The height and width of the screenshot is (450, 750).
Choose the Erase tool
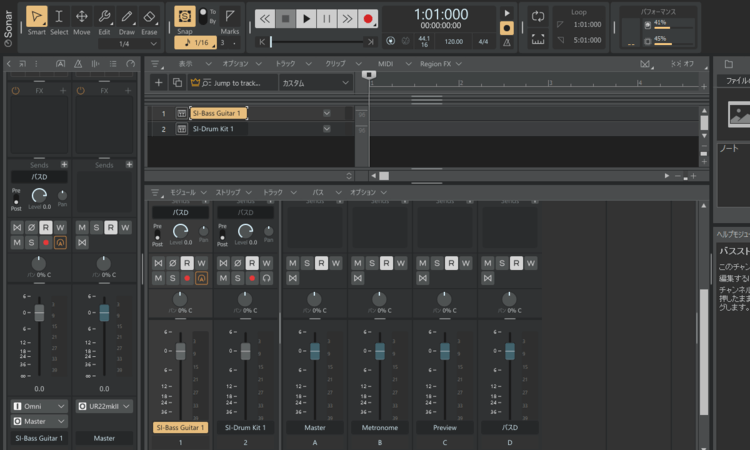149,17
